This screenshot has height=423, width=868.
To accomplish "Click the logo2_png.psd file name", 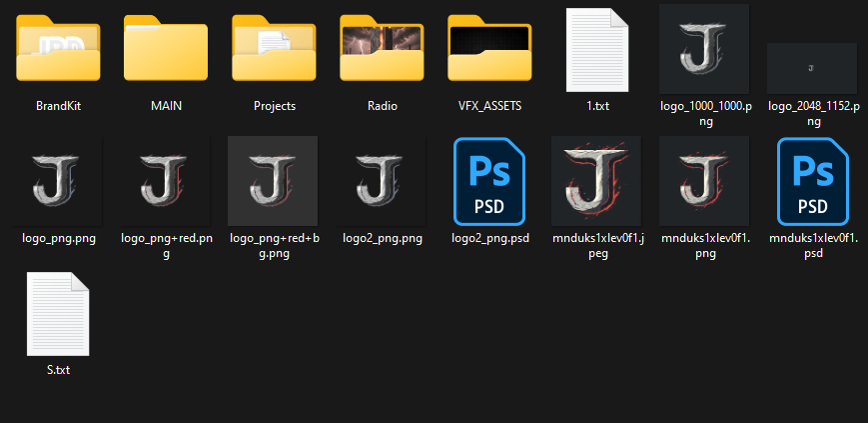I will pyautogui.click(x=490, y=239).
